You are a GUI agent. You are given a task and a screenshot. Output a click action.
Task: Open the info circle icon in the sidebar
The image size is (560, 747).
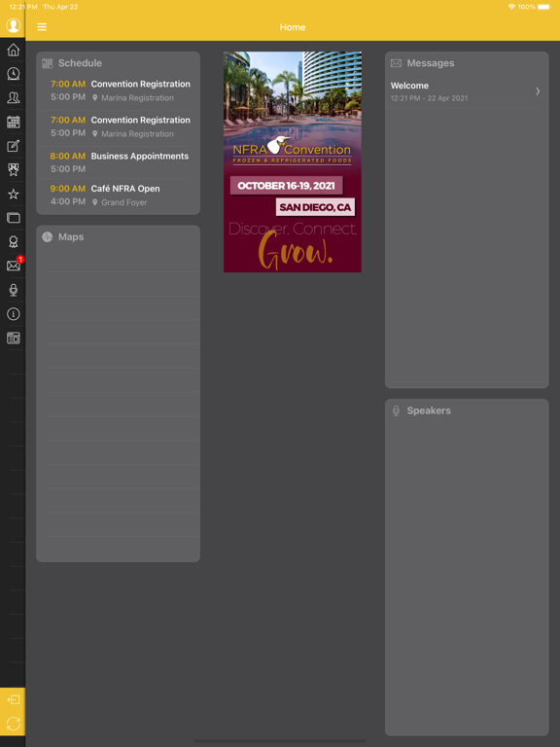tap(14, 314)
